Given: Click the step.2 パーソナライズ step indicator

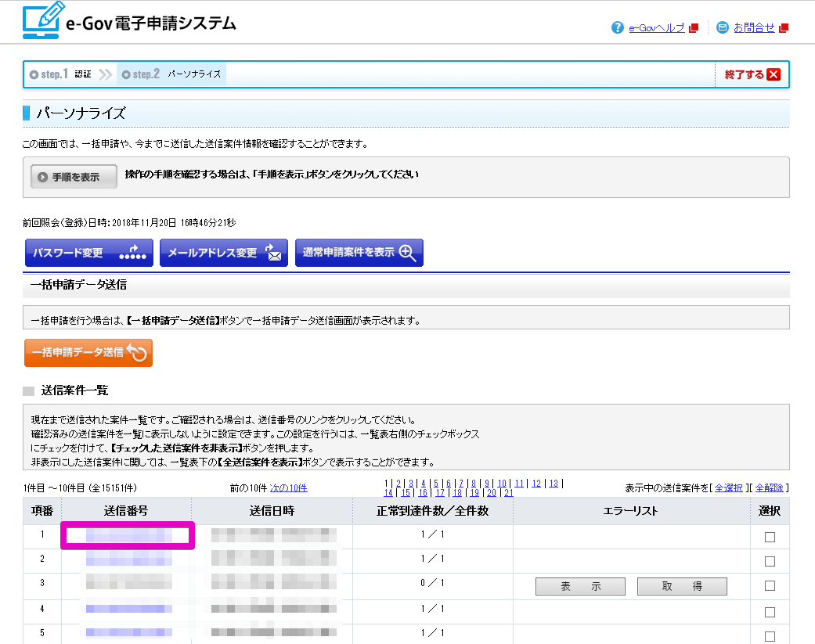Looking at the screenshot, I should pyautogui.click(x=171, y=74).
